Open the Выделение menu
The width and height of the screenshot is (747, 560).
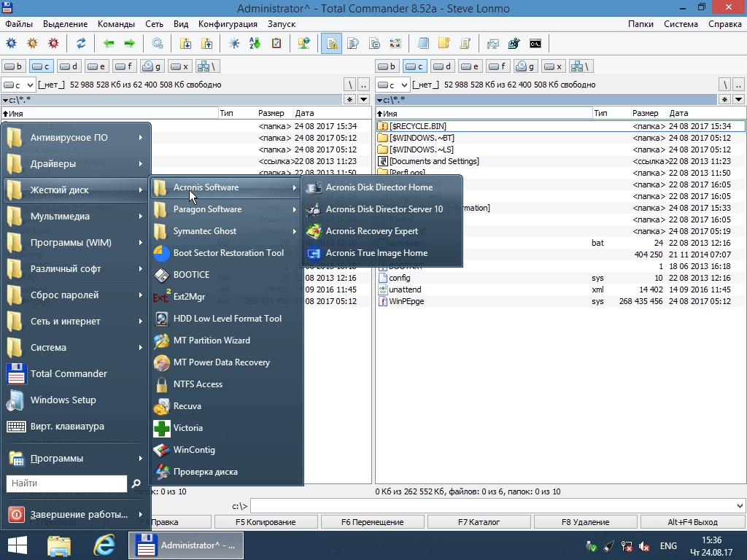click(x=65, y=24)
